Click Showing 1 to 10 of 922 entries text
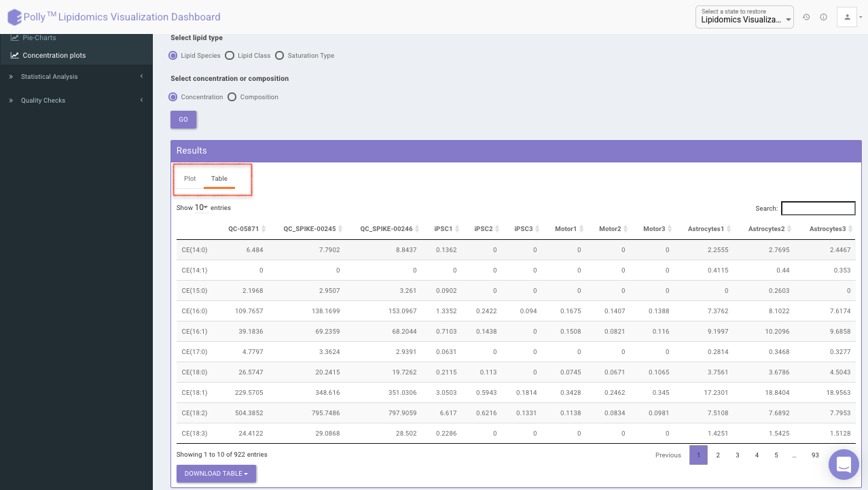Viewport: 868px width, 490px height. [x=222, y=455]
